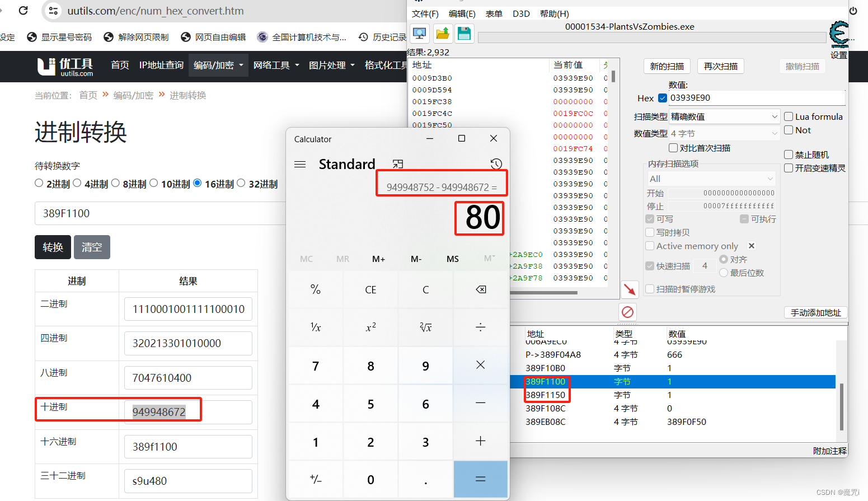Open D3D menu
868x501 pixels.
[x=521, y=13]
